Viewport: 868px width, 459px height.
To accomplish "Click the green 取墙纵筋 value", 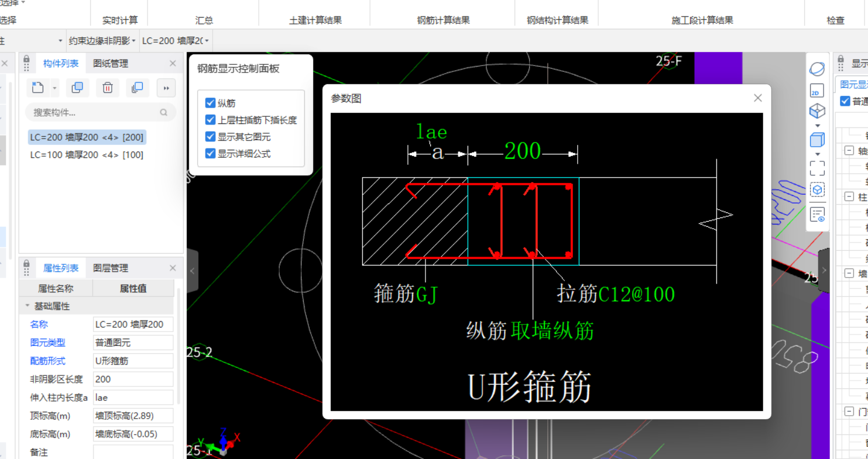I will tap(552, 331).
